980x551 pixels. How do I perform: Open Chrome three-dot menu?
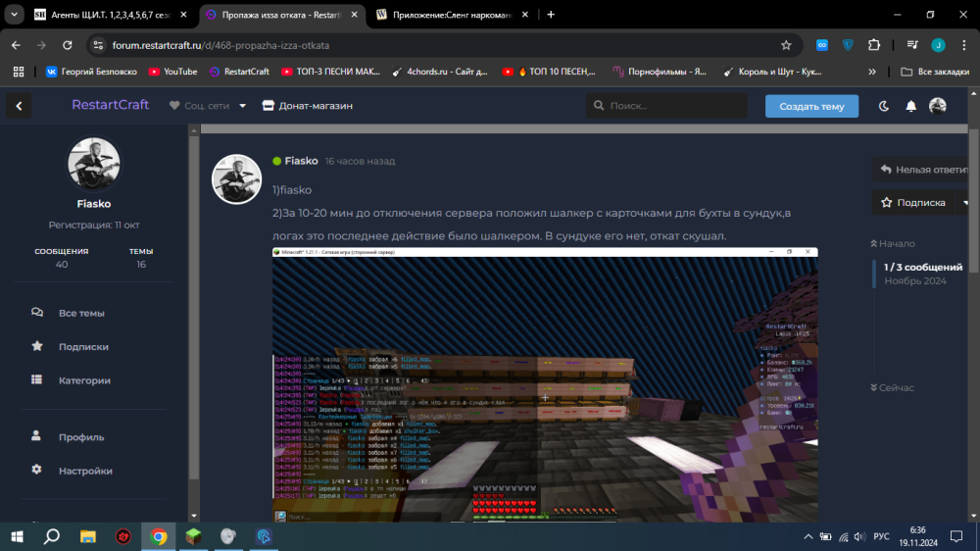[x=963, y=45]
